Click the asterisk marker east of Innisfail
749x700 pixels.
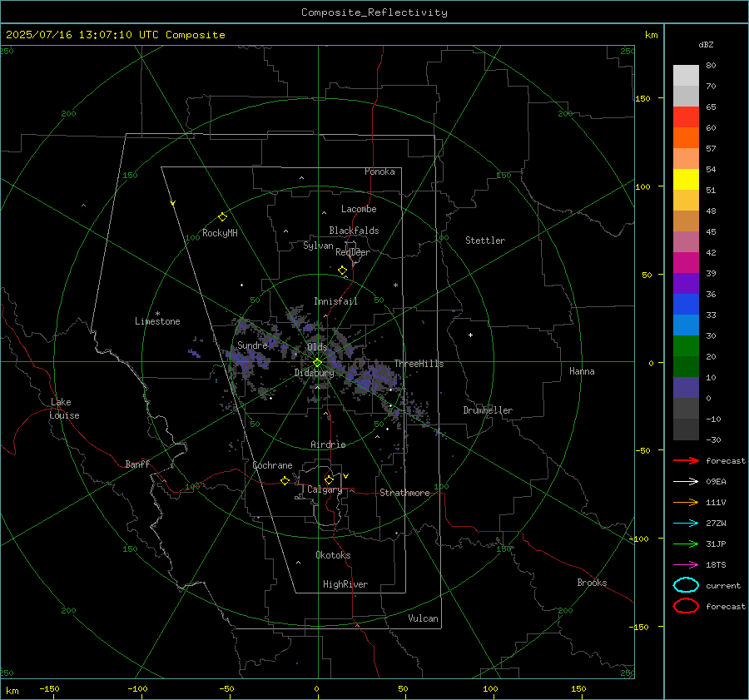[x=395, y=285]
